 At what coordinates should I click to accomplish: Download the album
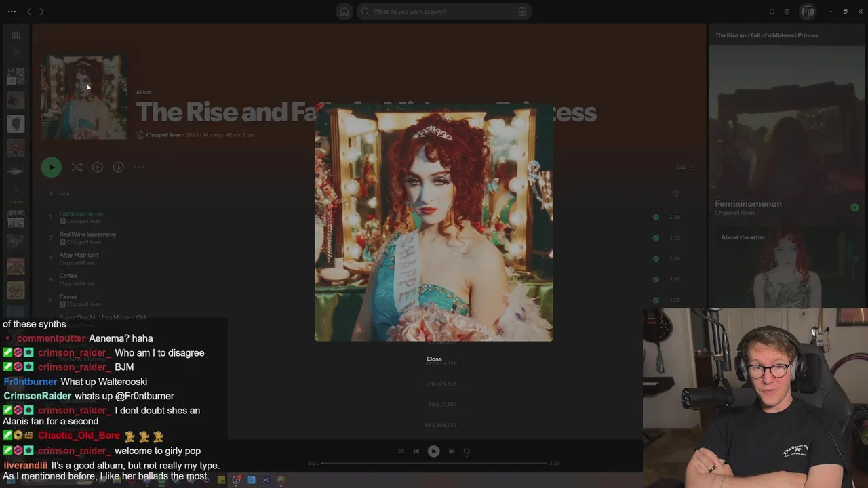119,167
